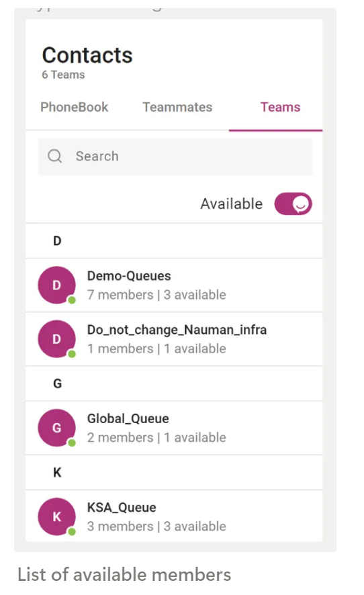Click the green status dot on Global_Queue
Screen dimensions: 364x595
pos(72,443)
